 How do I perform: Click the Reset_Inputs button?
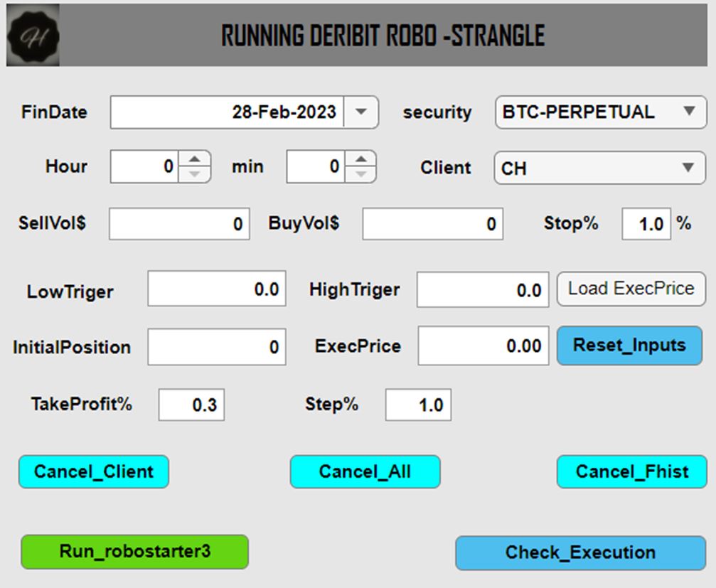point(629,346)
